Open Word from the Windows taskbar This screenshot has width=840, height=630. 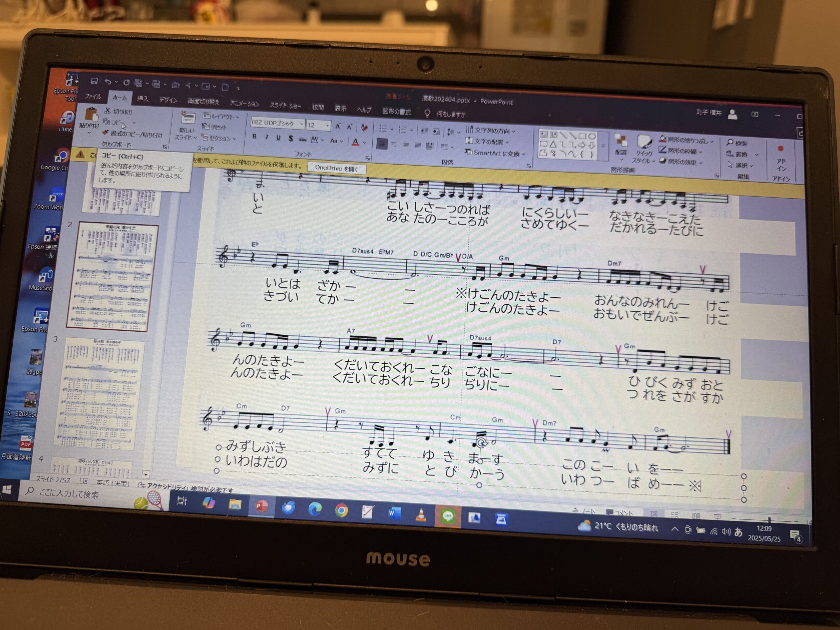coord(394,514)
